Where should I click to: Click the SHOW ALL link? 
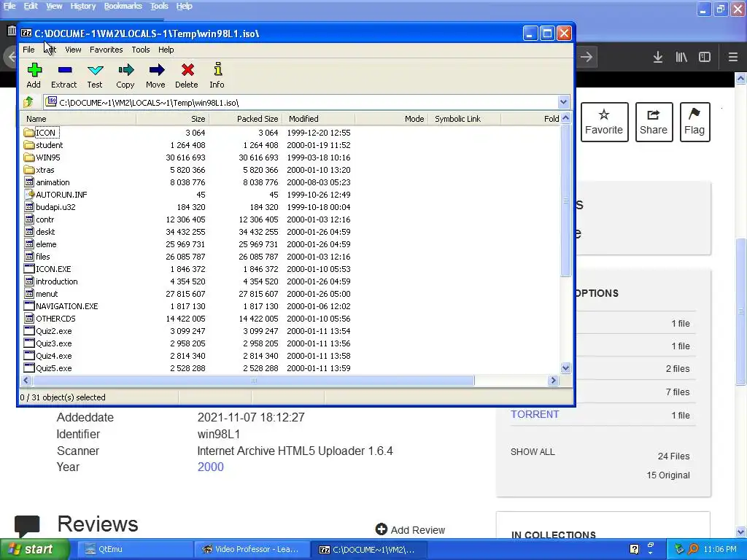coord(533,451)
